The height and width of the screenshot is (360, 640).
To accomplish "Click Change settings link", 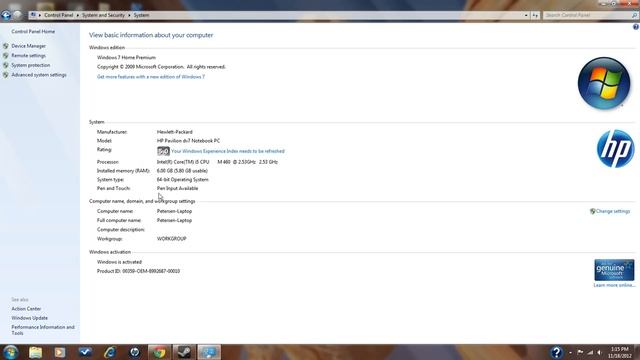I will (613, 211).
